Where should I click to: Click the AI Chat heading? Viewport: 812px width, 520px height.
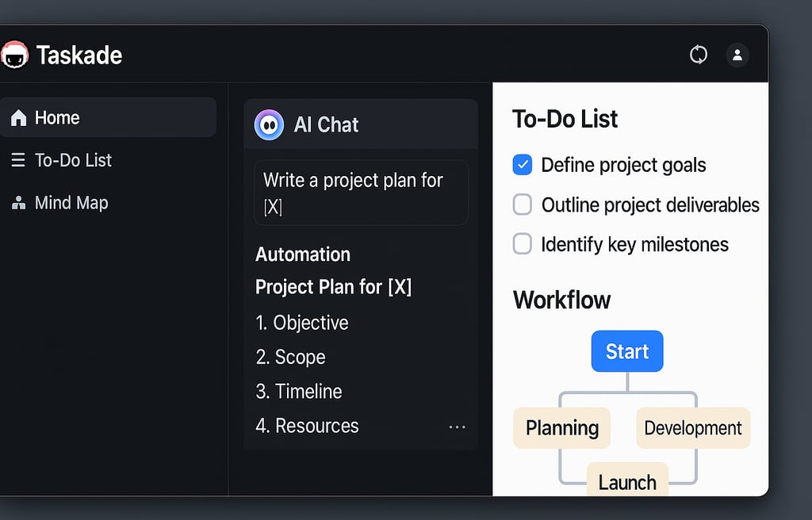[x=326, y=124]
